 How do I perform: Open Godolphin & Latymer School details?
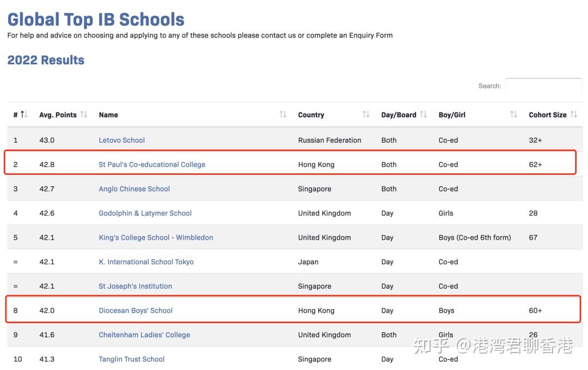(145, 213)
